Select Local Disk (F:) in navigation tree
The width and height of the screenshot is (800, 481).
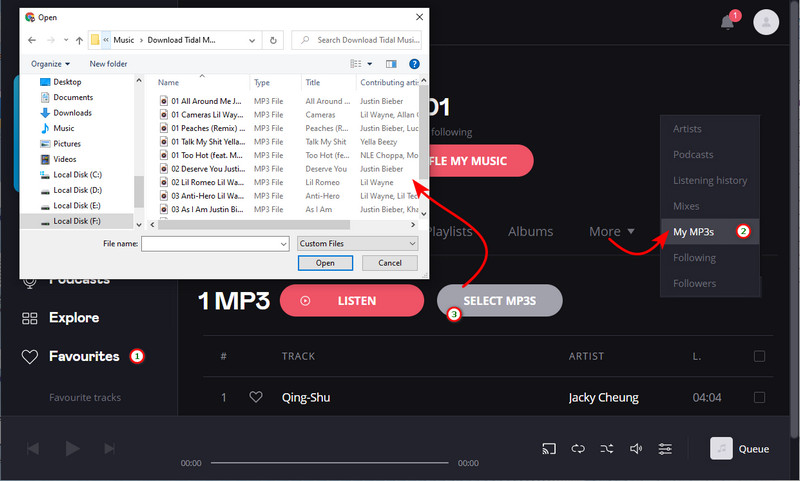[x=77, y=221]
